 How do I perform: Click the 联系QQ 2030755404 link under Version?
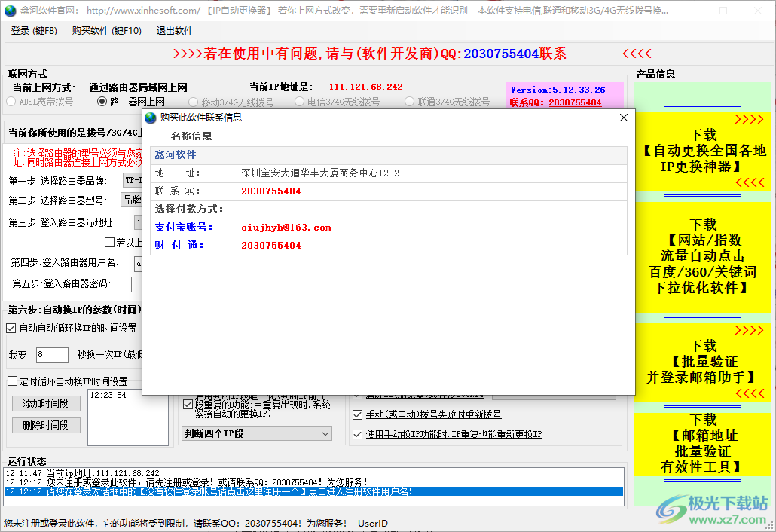pos(575,102)
